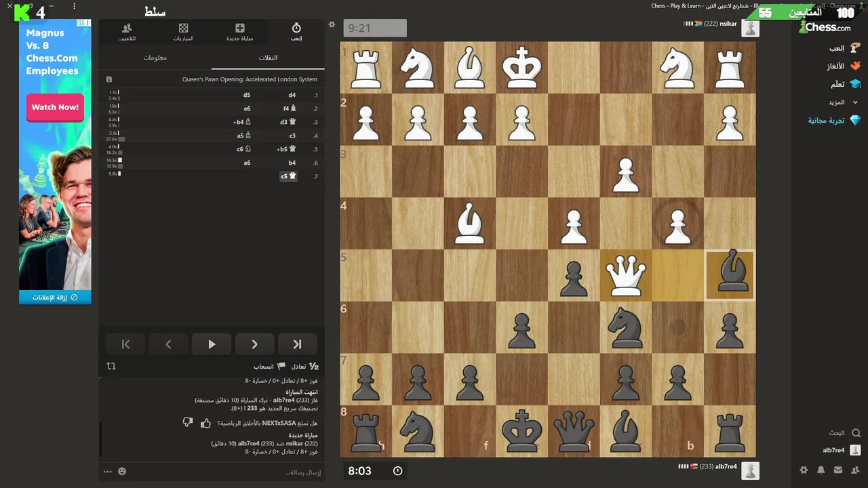Image resolution: width=868 pixels, height=488 pixels.
Task: Open notifications bell in sidebar bottom row
Action: [821, 470]
